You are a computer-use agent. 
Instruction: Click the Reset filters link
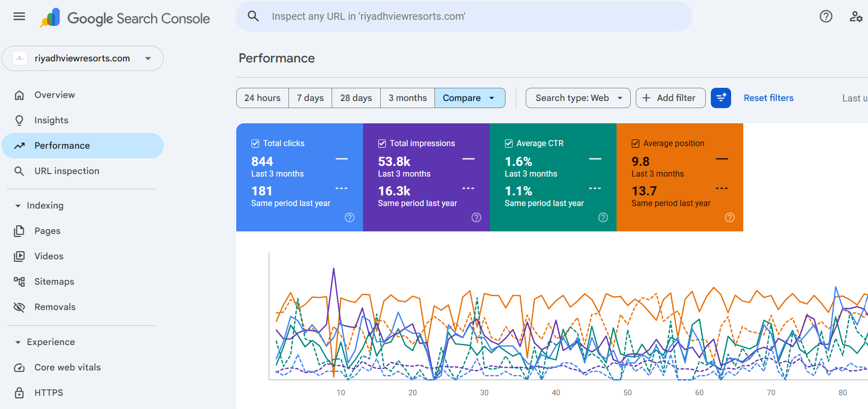click(768, 98)
